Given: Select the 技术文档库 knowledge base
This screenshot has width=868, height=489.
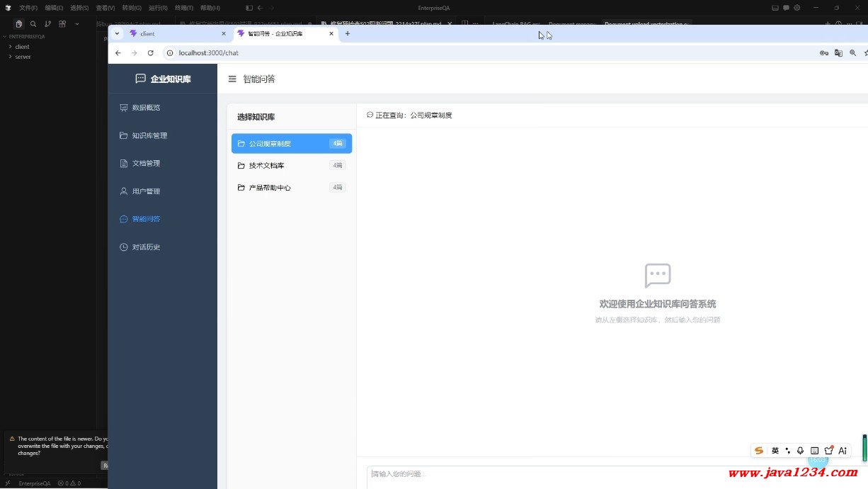Looking at the screenshot, I should [x=266, y=166].
